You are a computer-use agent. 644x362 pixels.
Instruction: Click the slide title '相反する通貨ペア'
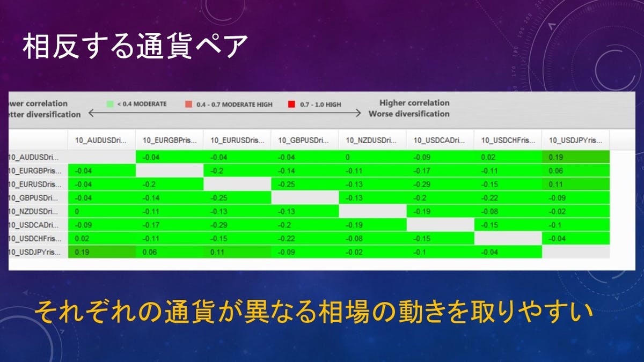tap(134, 48)
